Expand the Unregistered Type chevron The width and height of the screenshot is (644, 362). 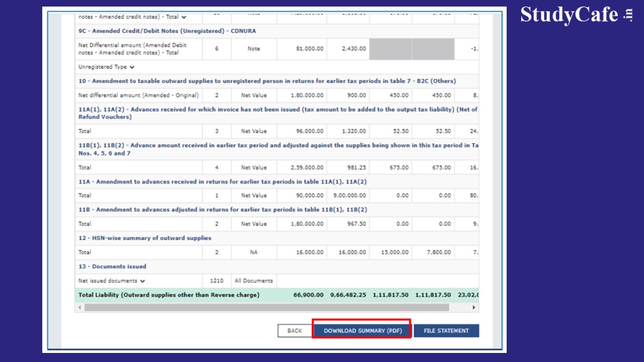pyautogui.click(x=132, y=67)
